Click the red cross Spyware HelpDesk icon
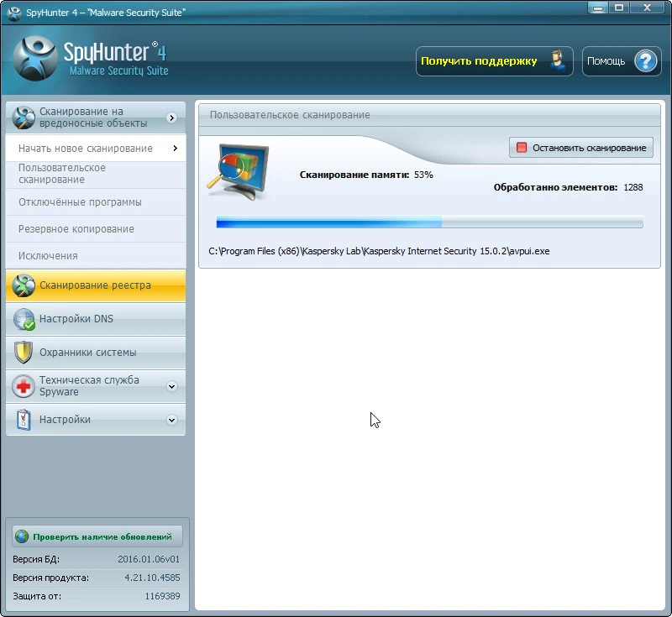 (x=24, y=386)
